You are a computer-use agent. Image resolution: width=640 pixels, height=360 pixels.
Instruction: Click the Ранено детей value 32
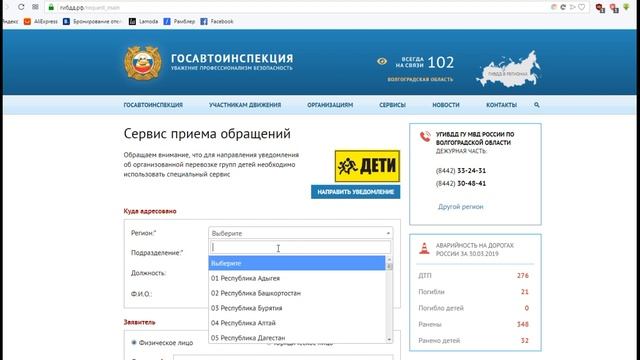[x=524, y=340]
